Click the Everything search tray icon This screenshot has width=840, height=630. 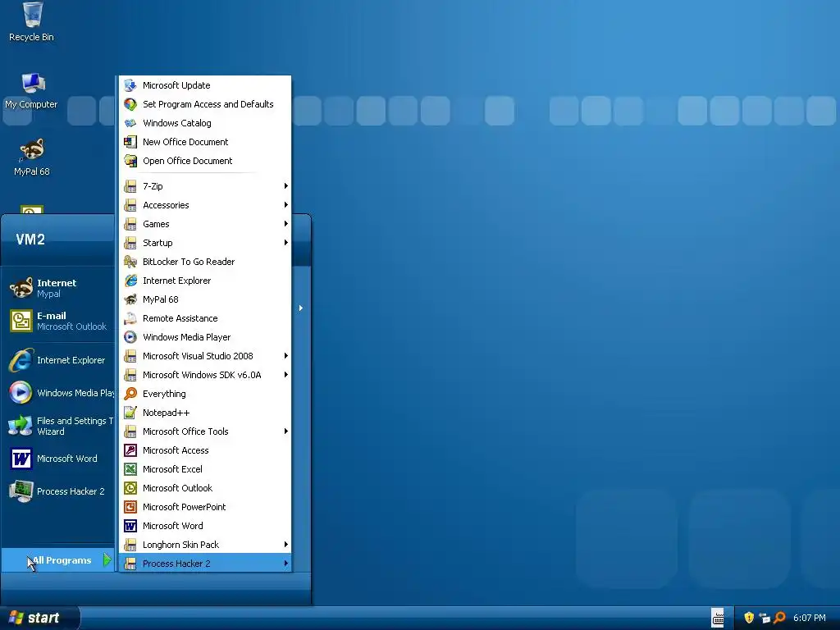[779, 618]
